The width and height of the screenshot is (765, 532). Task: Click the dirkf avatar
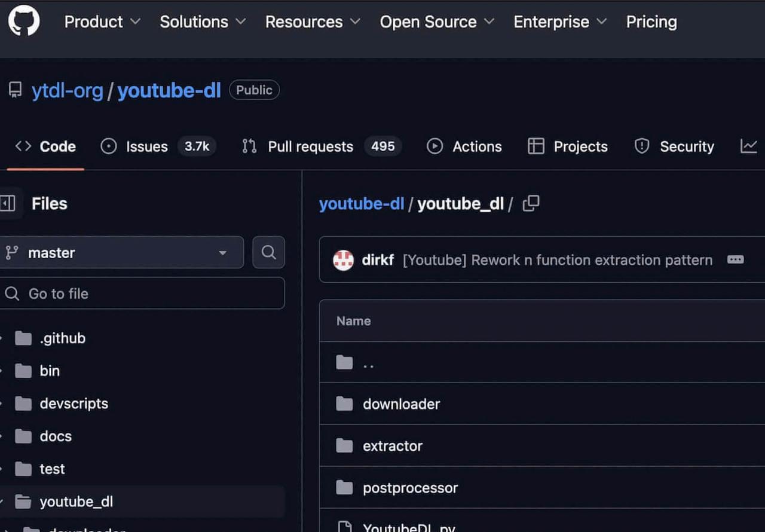343,260
